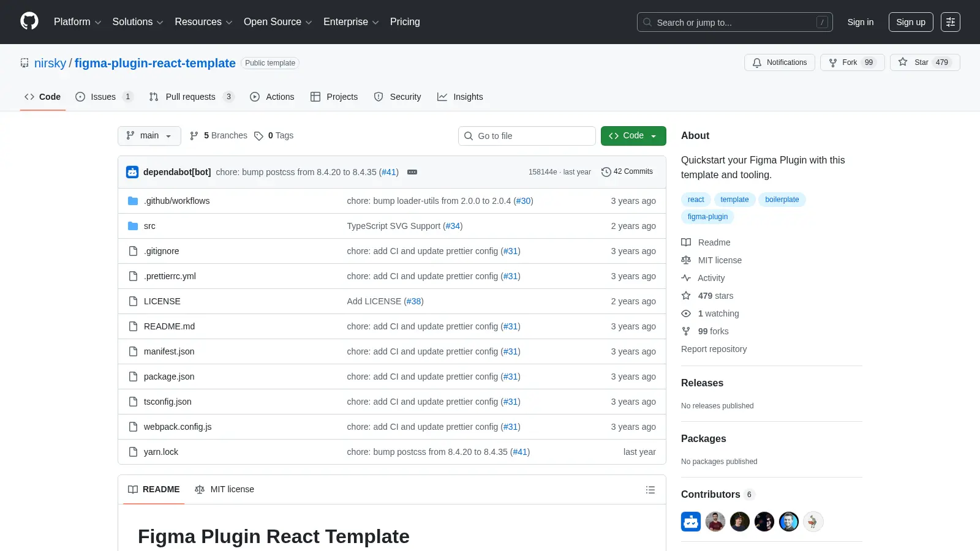Expand the Platform menu
Image resolution: width=980 pixels, height=551 pixels.
pyautogui.click(x=77, y=22)
